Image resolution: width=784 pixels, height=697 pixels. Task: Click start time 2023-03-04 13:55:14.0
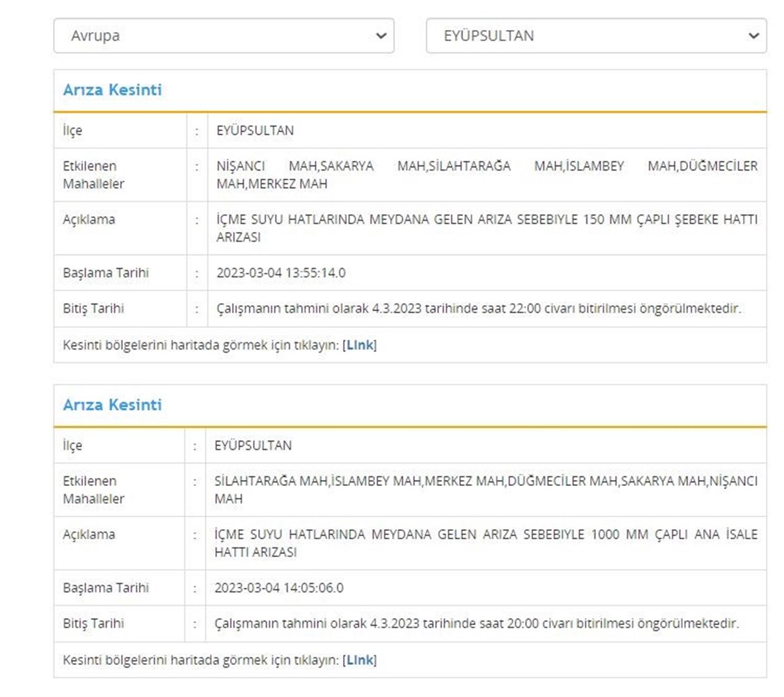281,273
